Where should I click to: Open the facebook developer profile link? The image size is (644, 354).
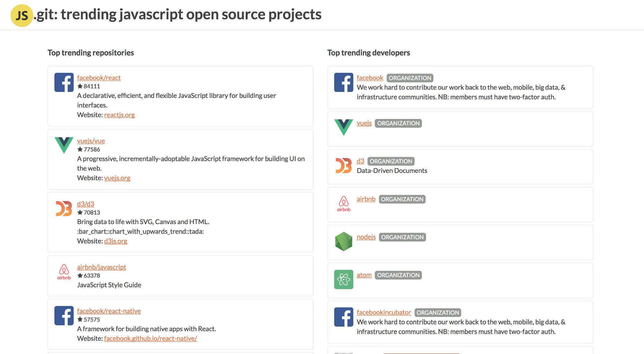coord(370,78)
